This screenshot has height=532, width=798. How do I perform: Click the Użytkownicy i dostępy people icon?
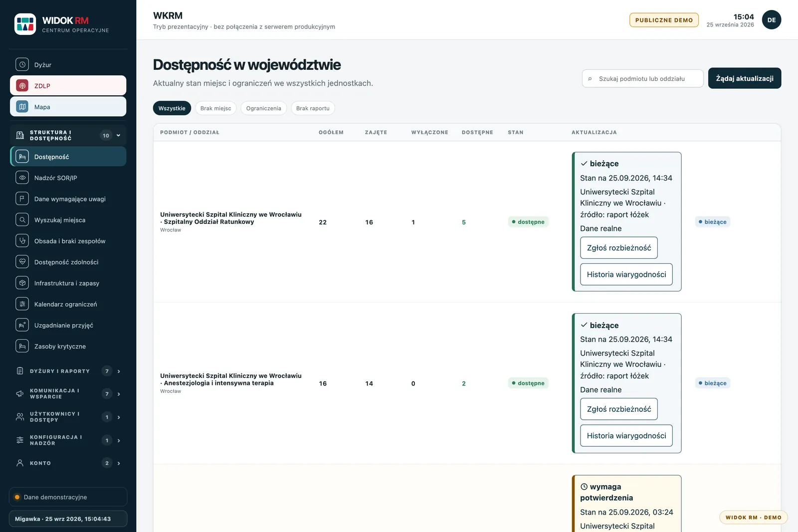click(20, 417)
